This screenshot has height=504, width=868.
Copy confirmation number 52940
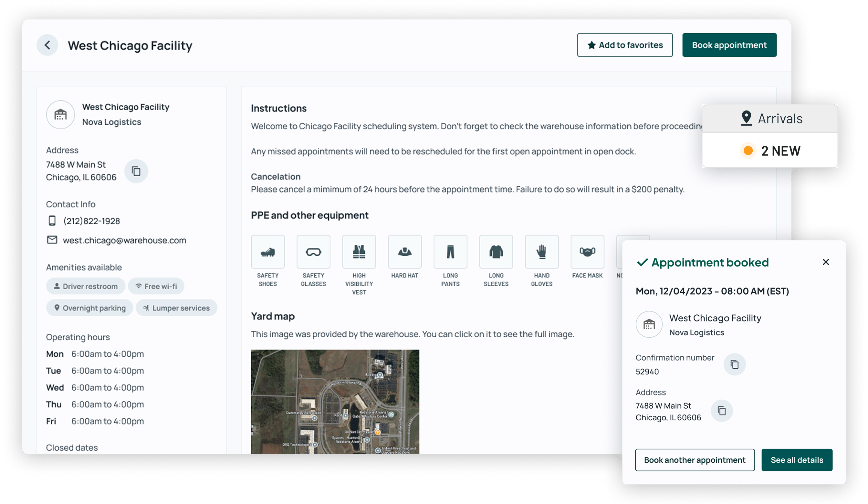coord(734,364)
